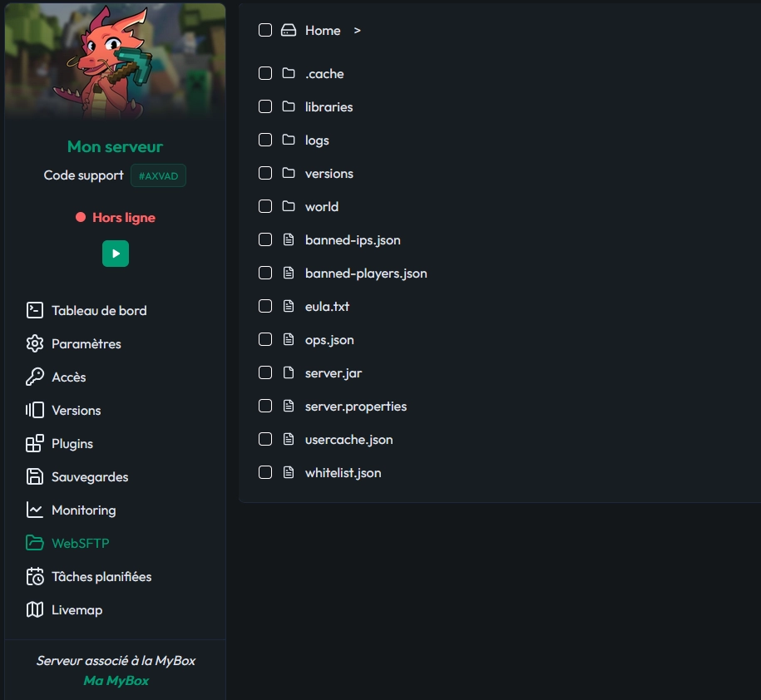Click the Versions sidebar icon

pos(35,410)
